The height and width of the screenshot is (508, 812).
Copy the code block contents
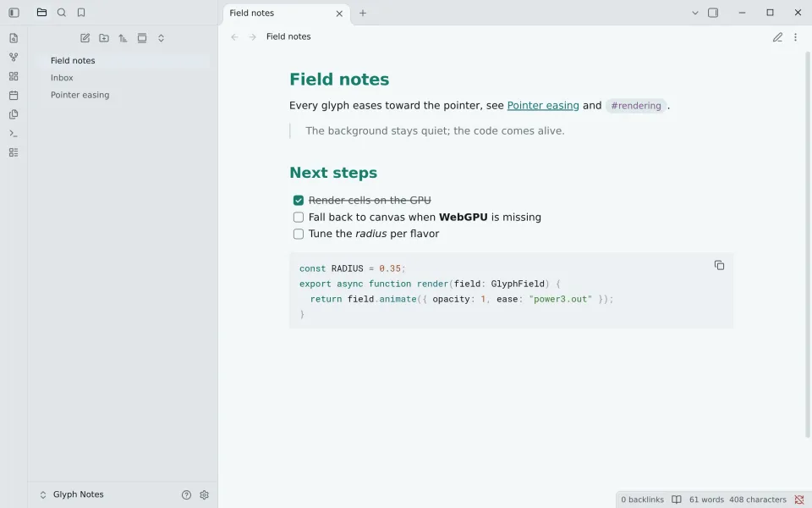(x=719, y=265)
